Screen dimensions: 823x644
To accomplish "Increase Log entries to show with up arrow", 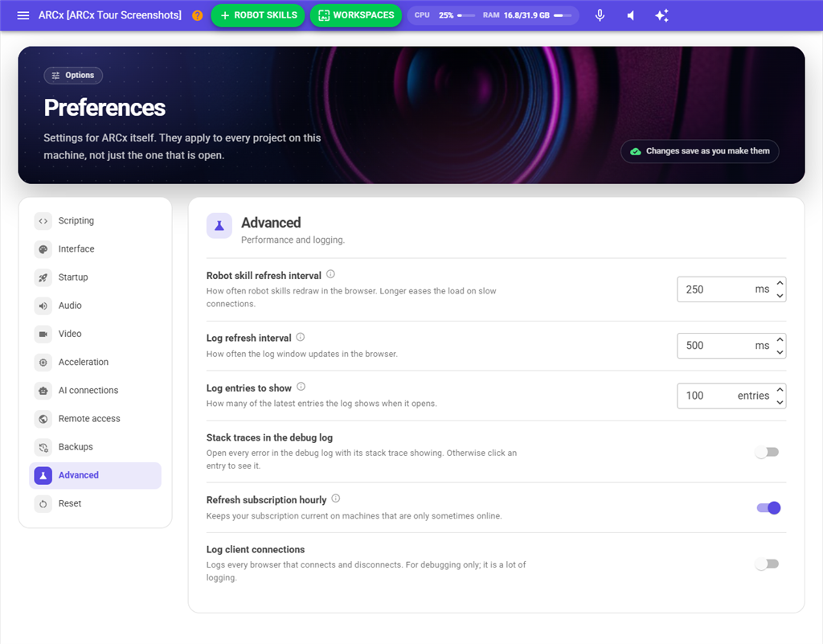I will (780, 389).
